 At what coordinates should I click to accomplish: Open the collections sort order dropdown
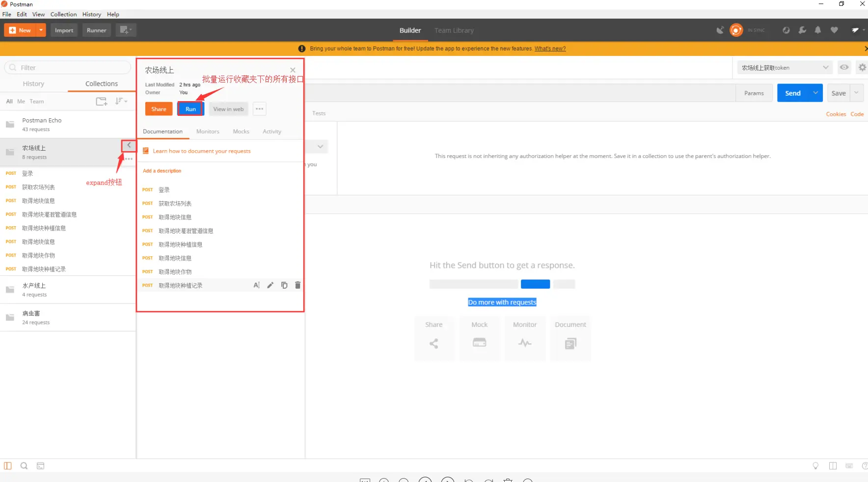(x=121, y=101)
